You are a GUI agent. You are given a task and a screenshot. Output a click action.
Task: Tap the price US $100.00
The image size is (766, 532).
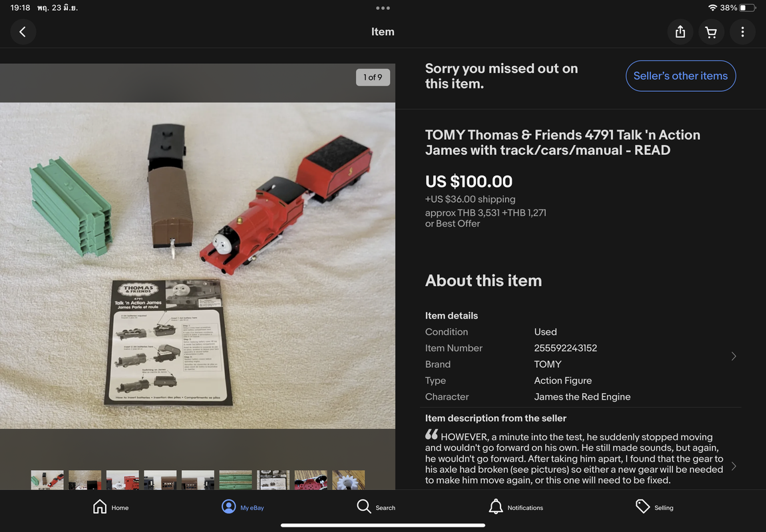(x=469, y=182)
